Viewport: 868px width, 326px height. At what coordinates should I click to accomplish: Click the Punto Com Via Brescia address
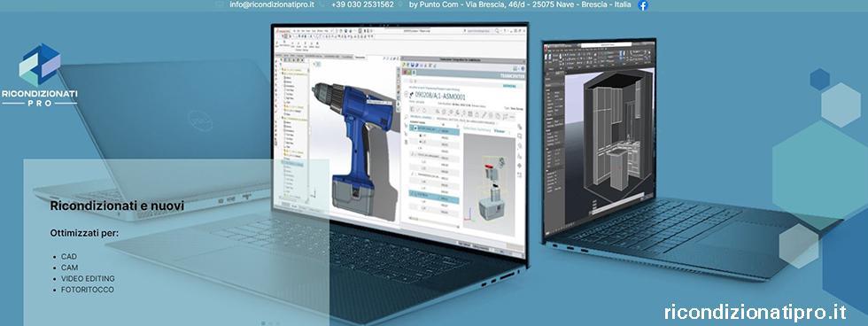(520, 4)
